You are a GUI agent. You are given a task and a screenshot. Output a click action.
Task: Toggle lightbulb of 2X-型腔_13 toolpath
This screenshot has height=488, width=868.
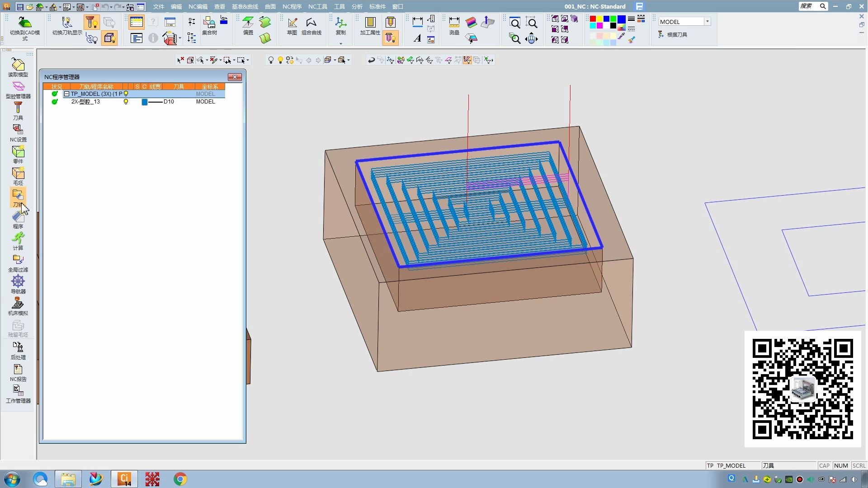tap(126, 102)
